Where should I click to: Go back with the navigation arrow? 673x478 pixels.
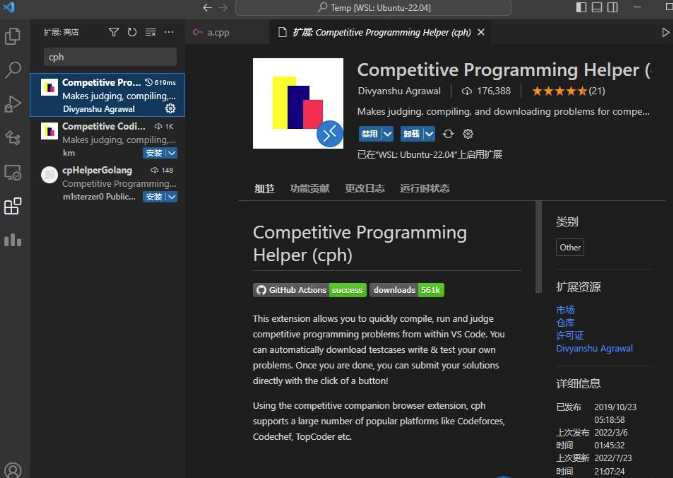[207, 8]
